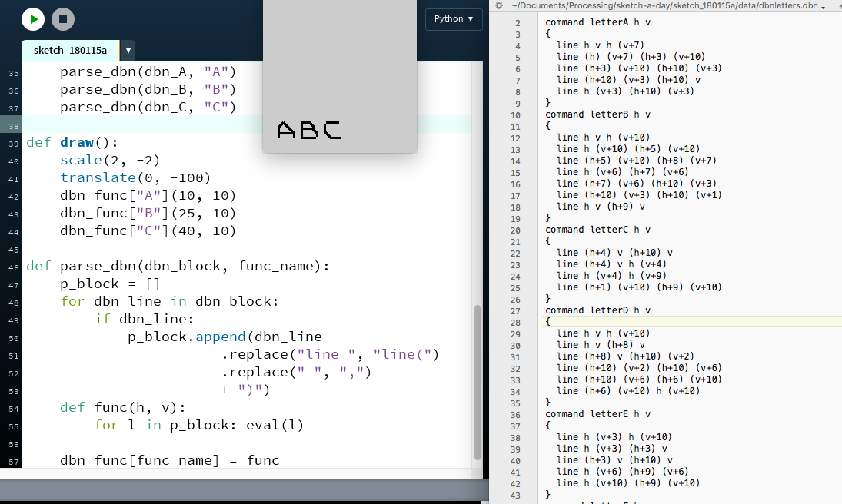Click the gray console bar below the editor
842x504 pixels.
pyautogui.click(x=243, y=490)
